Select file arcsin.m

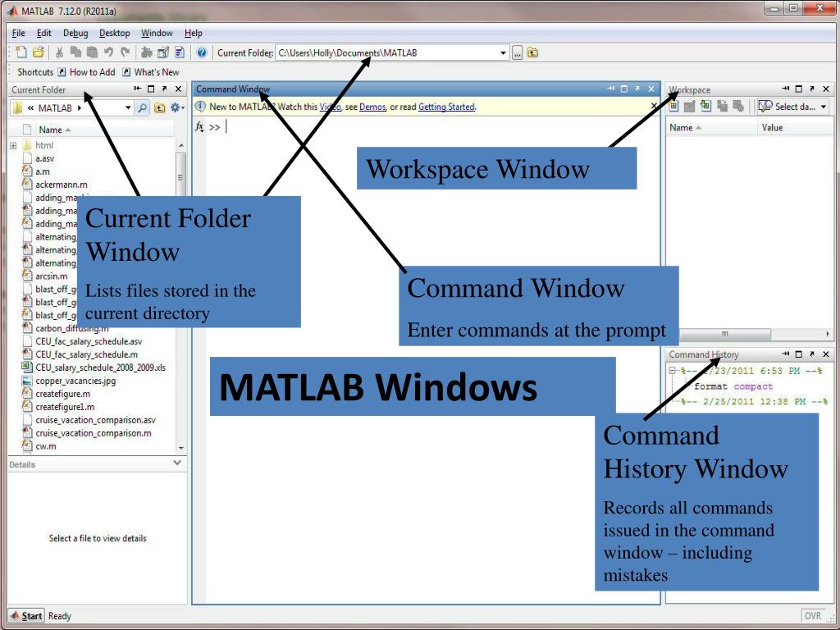coord(52,276)
